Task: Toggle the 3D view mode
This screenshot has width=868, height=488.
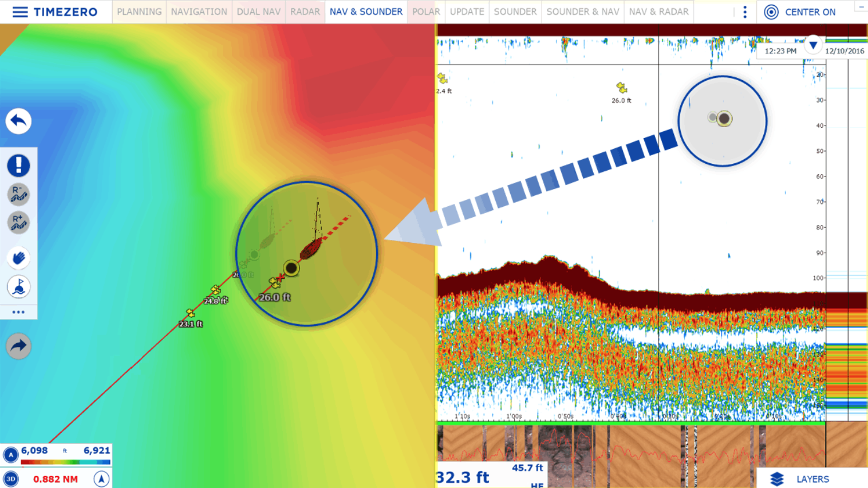Action: point(10,479)
